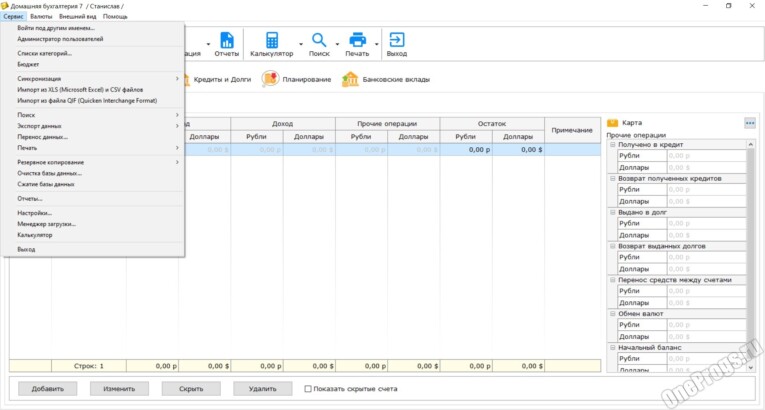This screenshot has width=765, height=410.
Task: Expand Резервное копирование submenu
Action: click(93, 162)
